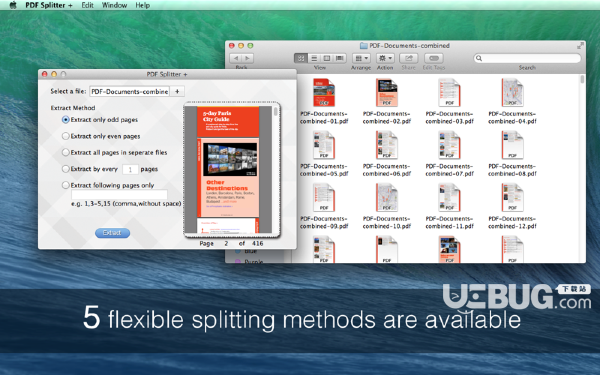Screen dimensions: 600x375
Task: Click the Finder search field
Action: point(527,58)
